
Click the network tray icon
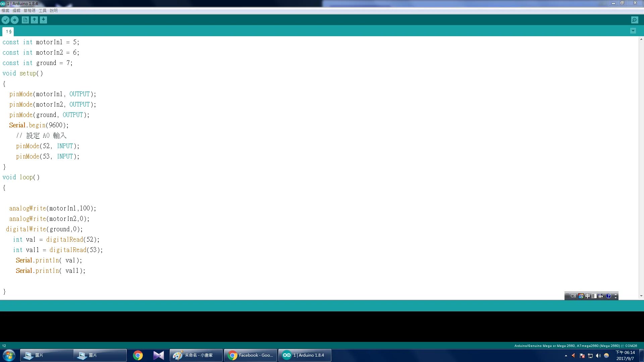590,356
